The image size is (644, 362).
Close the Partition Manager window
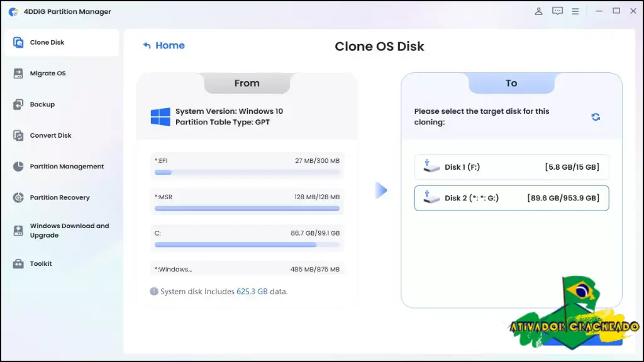click(633, 11)
